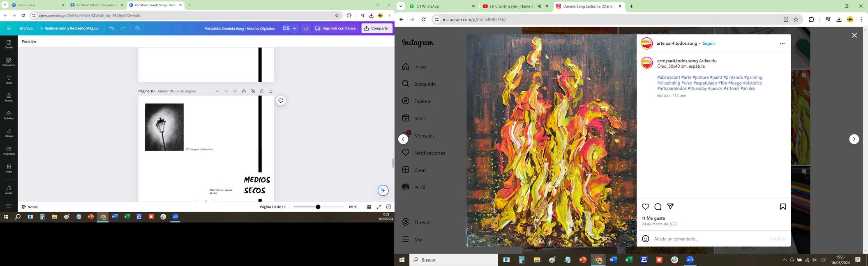
Task: Add new page after page 10
Action: [270, 91]
